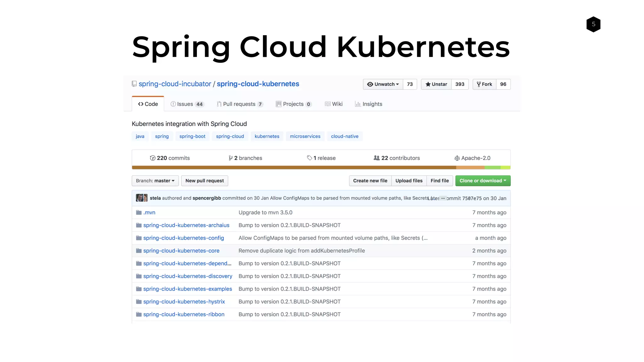Open the spring-cloud-kubernetes-depend... folder
Viewport: 644px width, 362px height.
pos(187,263)
